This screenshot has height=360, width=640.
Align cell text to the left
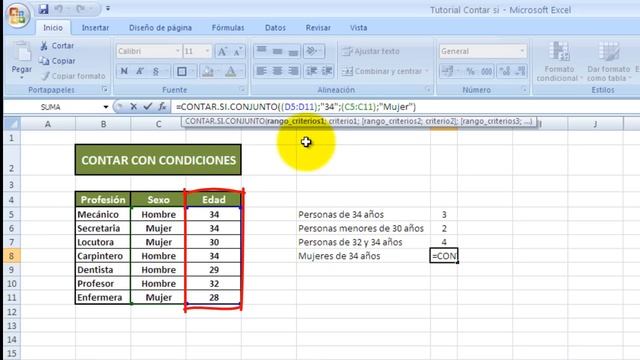[262, 71]
